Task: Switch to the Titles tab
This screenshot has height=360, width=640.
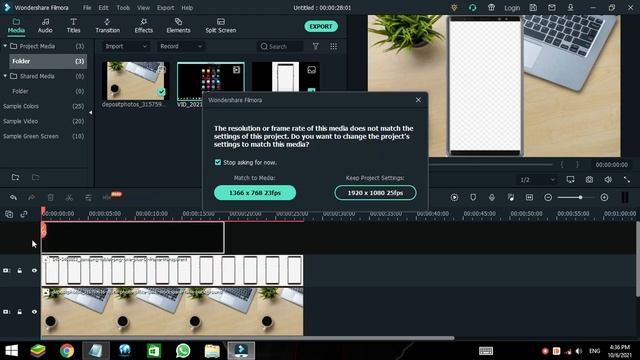Action: 73,26
